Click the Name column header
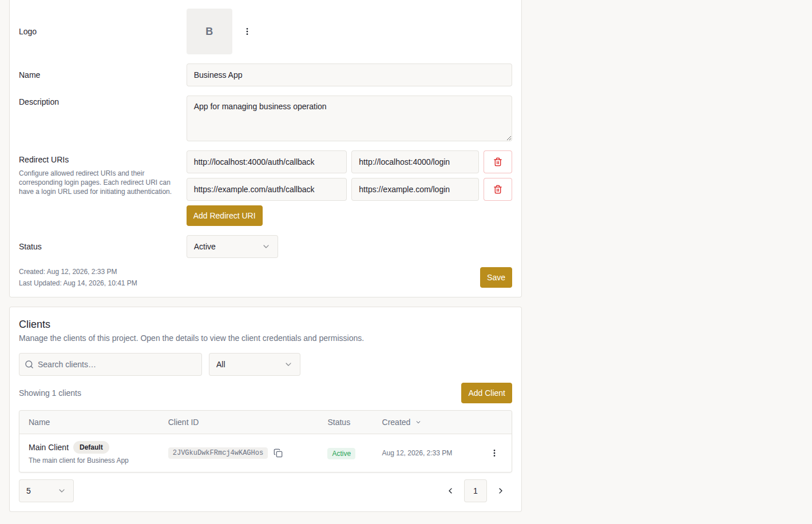Screen dimensions: 812x524 coord(39,422)
